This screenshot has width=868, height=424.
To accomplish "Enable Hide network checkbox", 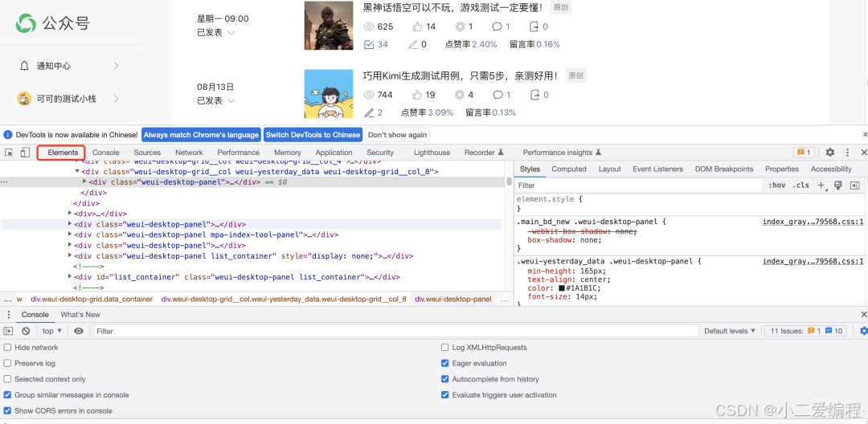I will [x=8, y=348].
